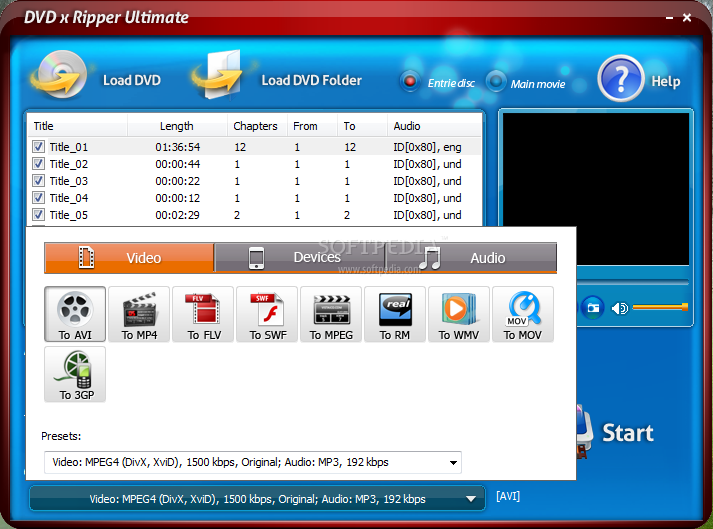Choose the To SWF format icon

(x=267, y=314)
